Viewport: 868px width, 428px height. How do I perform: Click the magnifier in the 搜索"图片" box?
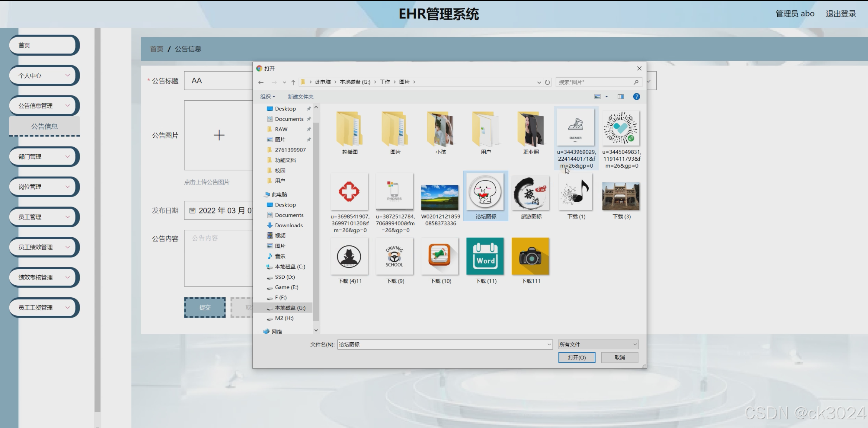pos(637,82)
